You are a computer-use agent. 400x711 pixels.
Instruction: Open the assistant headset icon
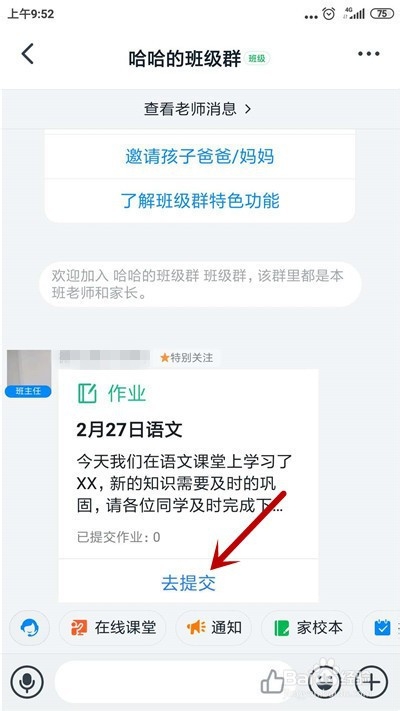coord(29,628)
